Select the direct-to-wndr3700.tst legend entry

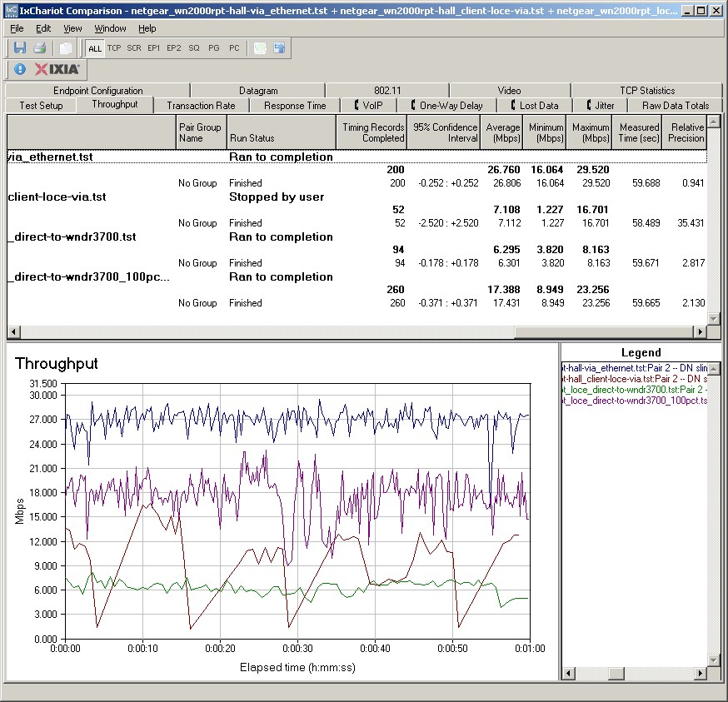pyautogui.click(x=634, y=390)
